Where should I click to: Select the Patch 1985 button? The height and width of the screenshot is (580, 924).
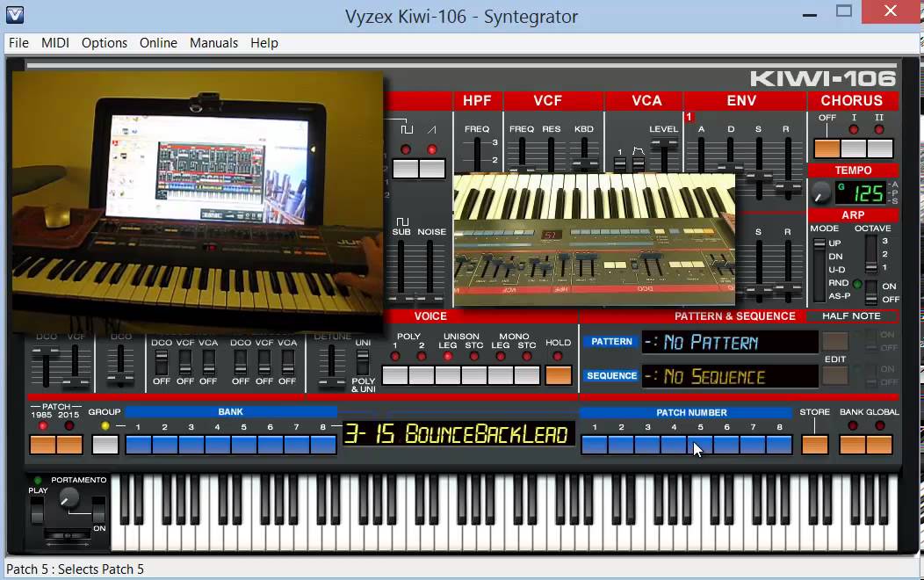pos(42,445)
